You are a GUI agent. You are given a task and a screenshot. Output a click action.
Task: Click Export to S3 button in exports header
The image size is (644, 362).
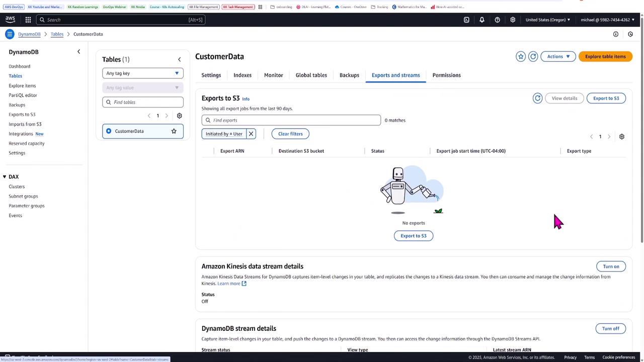click(x=606, y=98)
